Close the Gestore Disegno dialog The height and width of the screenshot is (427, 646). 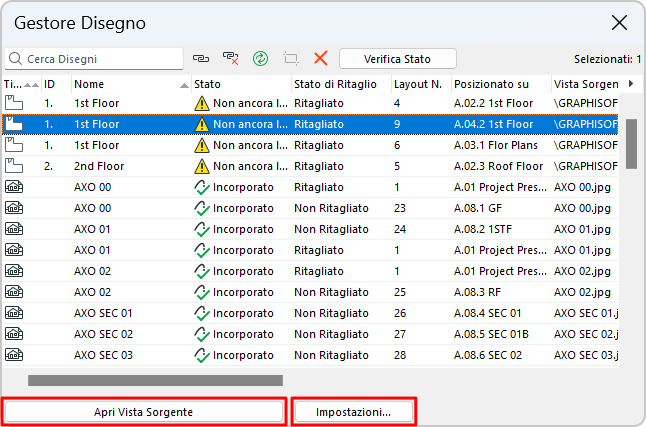[619, 23]
